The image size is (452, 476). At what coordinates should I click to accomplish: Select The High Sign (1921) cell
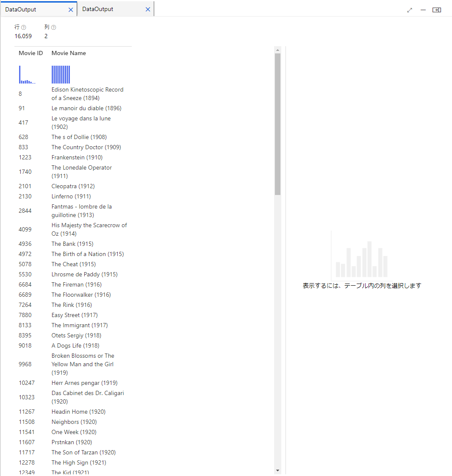(79, 462)
